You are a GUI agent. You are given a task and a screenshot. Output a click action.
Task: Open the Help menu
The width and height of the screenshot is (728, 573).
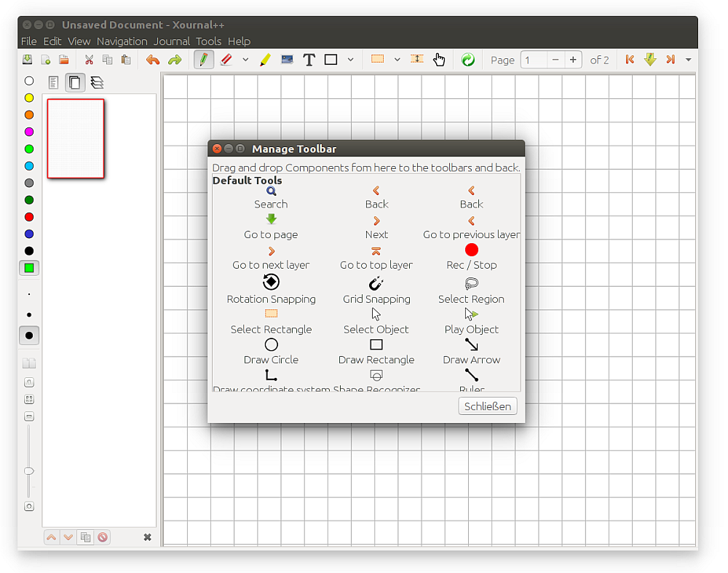coord(239,42)
